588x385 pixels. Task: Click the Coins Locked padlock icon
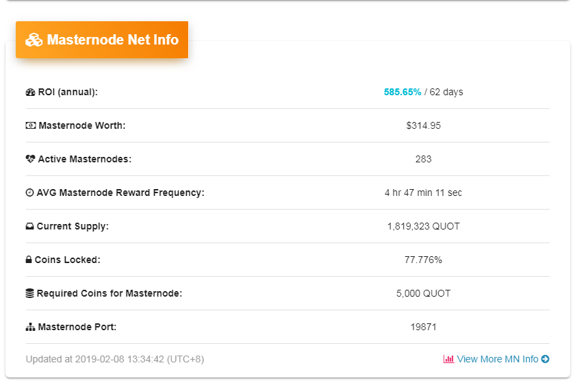point(29,260)
